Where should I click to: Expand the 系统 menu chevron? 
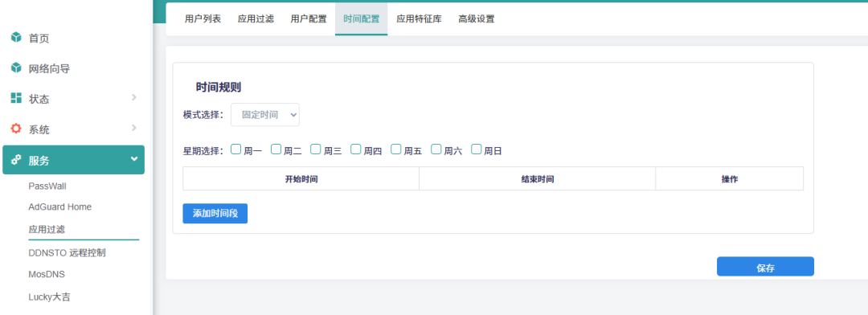(134, 128)
